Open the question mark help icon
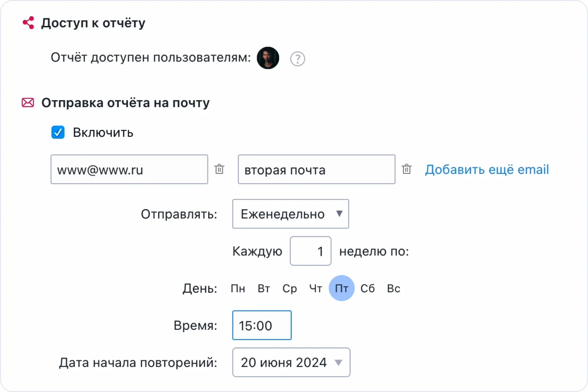588x392 pixels. click(x=298, y=59)
